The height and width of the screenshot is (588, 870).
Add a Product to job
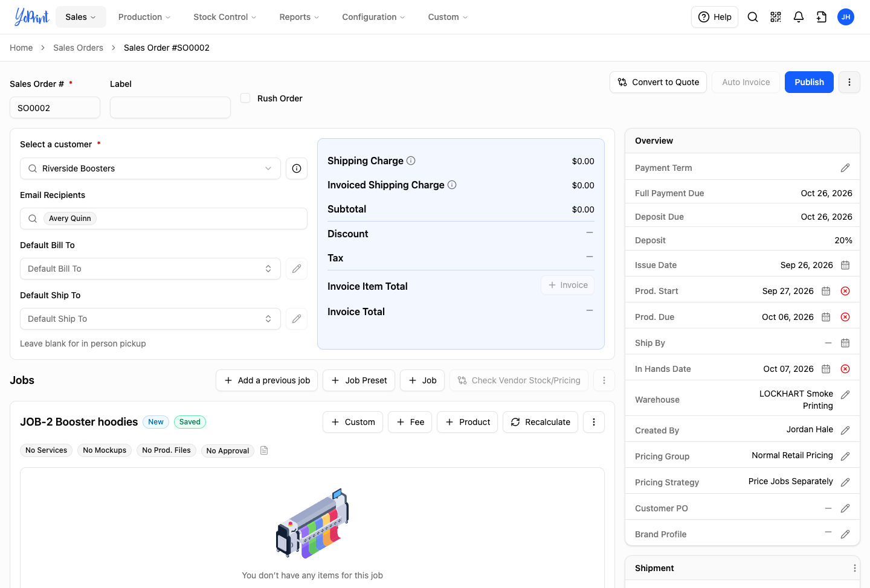(467, 422)
